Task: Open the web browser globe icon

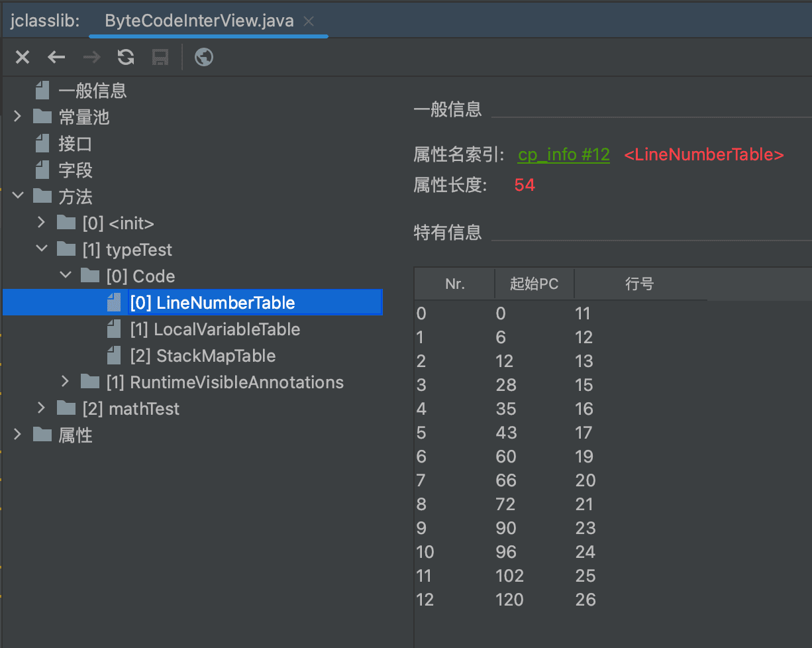Action: [204, 58]
